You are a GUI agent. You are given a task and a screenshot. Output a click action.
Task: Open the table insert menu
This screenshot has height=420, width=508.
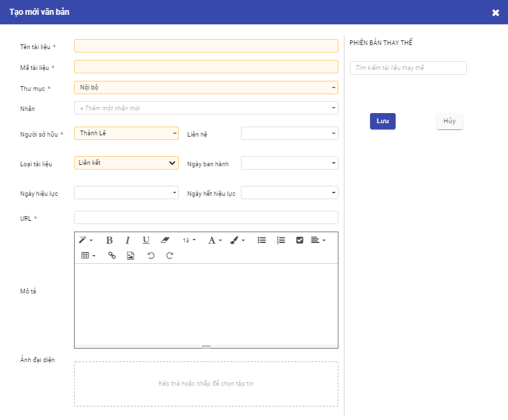(88, 256)
